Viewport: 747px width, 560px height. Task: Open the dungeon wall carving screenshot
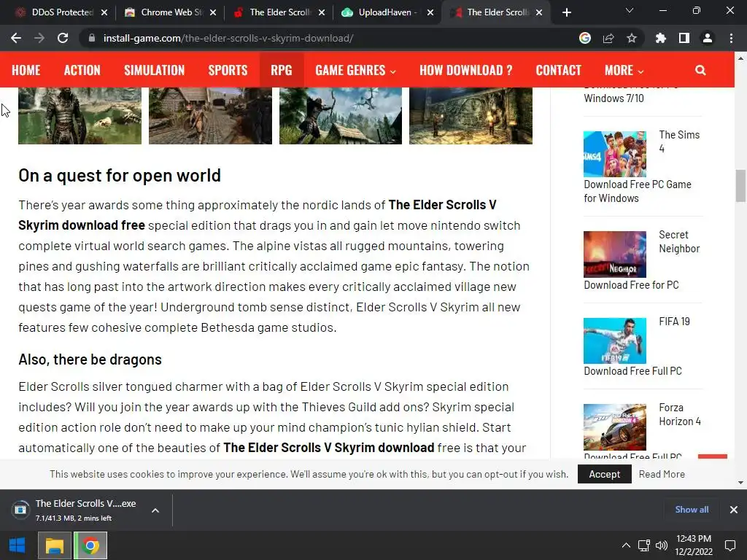pos(471,116)
